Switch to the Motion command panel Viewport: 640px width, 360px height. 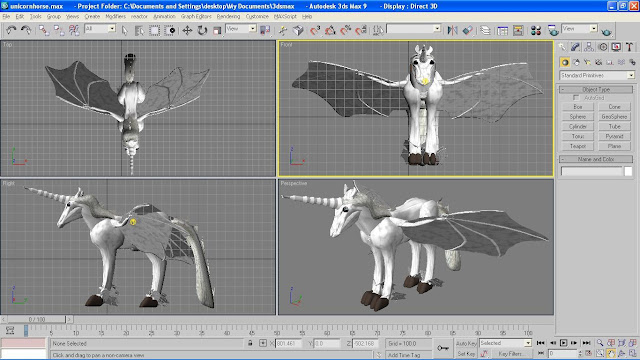click(x=602, y=47)
